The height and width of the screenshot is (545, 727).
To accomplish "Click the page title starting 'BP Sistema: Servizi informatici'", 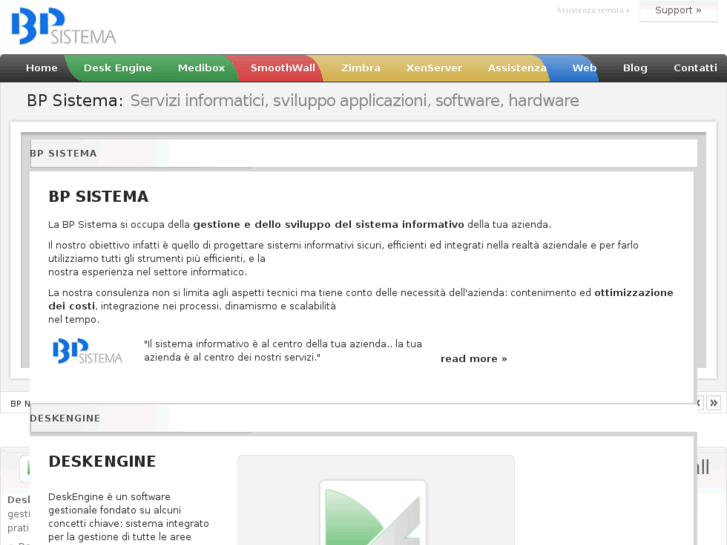I will [x=303, y=101].
